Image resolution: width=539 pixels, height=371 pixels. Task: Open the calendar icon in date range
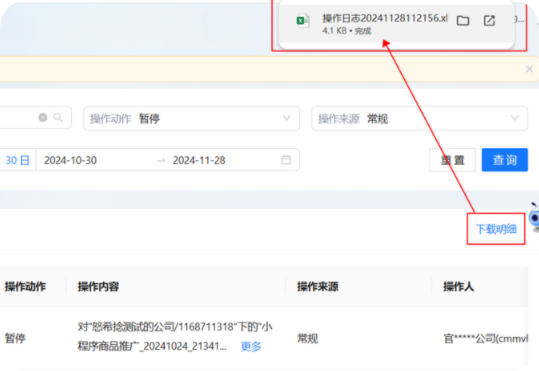[x=286, y=160]
